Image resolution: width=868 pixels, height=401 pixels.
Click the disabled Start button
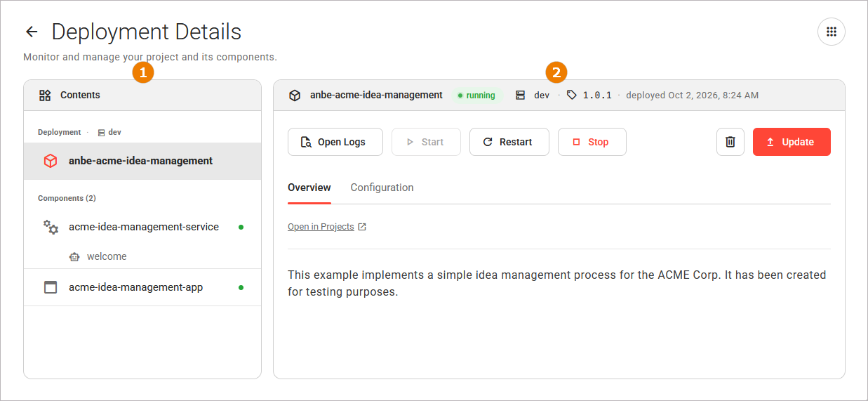click(x=426, y=142)
